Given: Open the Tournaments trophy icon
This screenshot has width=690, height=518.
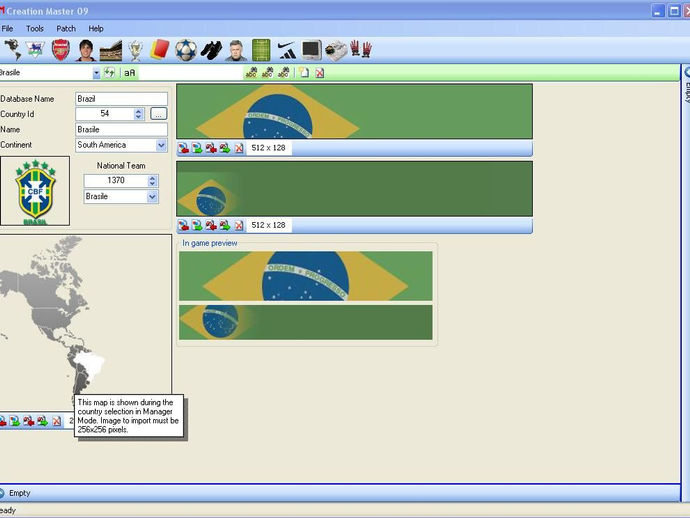Looking at the screenshot, I should (x=136, y=50).
